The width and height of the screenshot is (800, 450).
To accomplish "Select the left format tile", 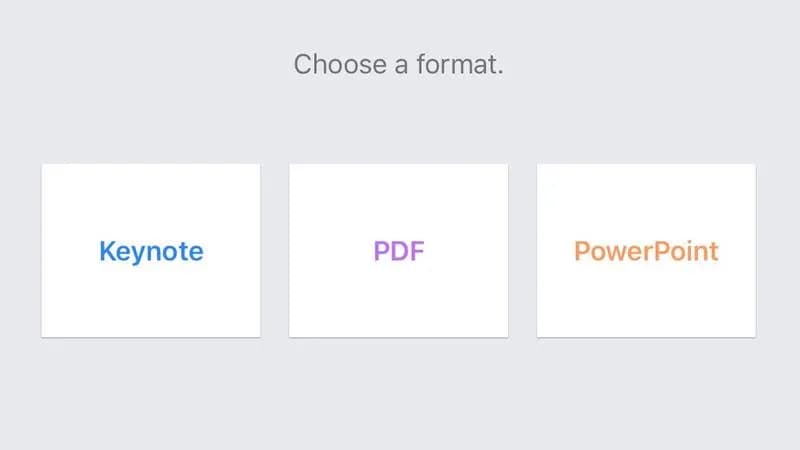I will 150,250.
